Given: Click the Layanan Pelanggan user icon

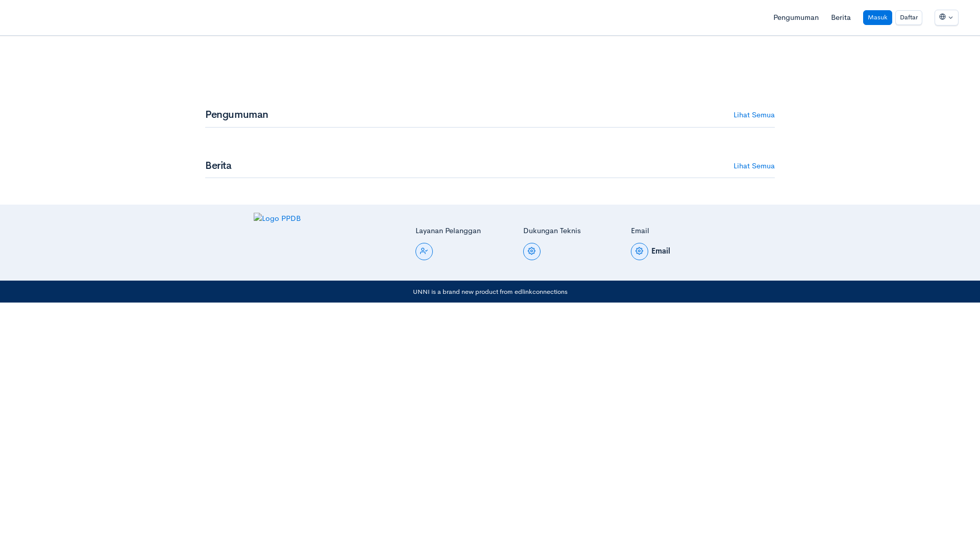Looking at the screenshot, I should pyautogui.click(x=424, y=252).
